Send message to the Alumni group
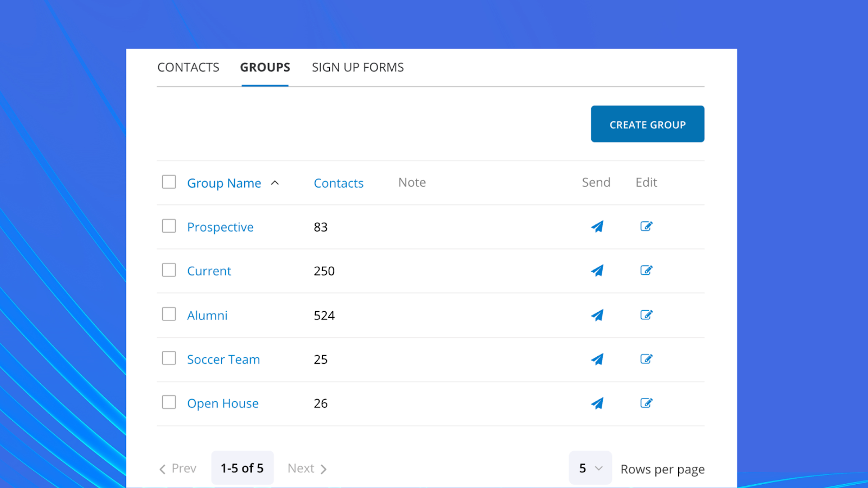Viewport: 868px width, 488px height. [x=597, y=315]
